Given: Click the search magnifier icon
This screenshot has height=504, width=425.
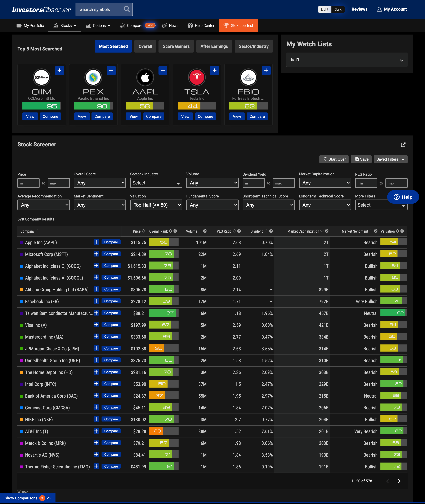Looking at the screenshot, I should click(x=127, y=9).
